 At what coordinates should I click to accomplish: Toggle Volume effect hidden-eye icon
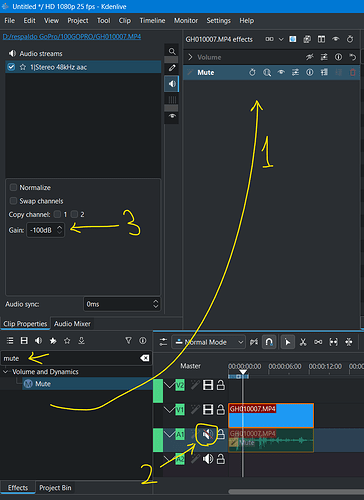pos(310,57)
